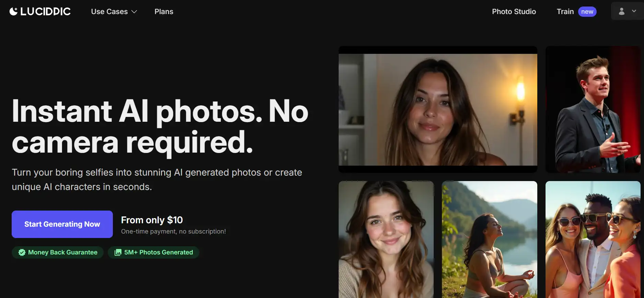Viewport: 644px width, 298px height.
Task: Click the verified checkmark icon
Action: tap(22, 252)
